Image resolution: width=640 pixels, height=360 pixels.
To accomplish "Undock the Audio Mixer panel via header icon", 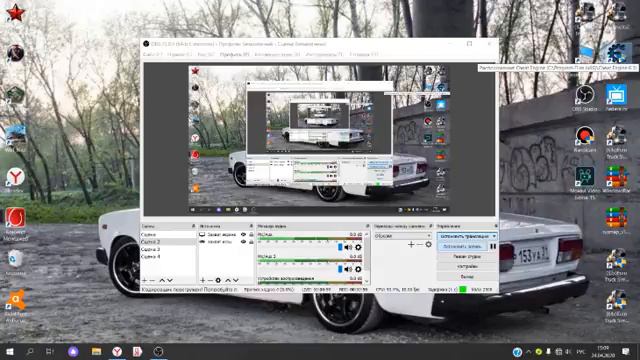I will (x=367, y=226).
